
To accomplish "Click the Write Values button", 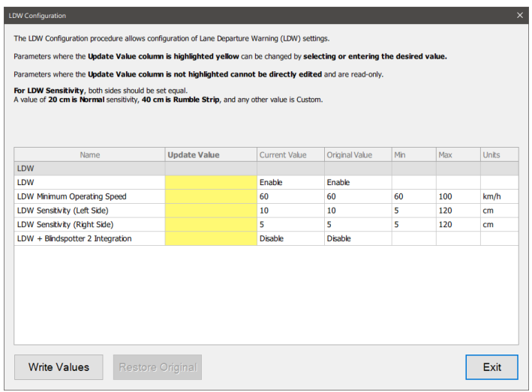I will [59, 367].
